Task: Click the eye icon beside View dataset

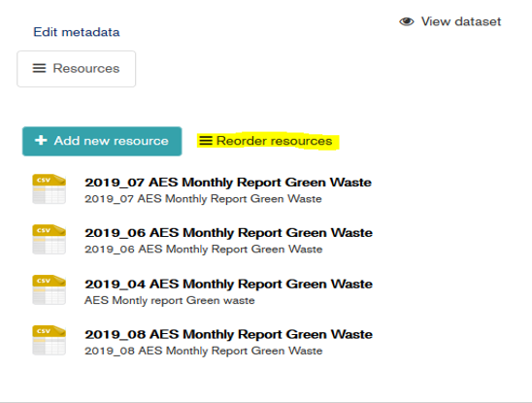Action: (407, 21)
